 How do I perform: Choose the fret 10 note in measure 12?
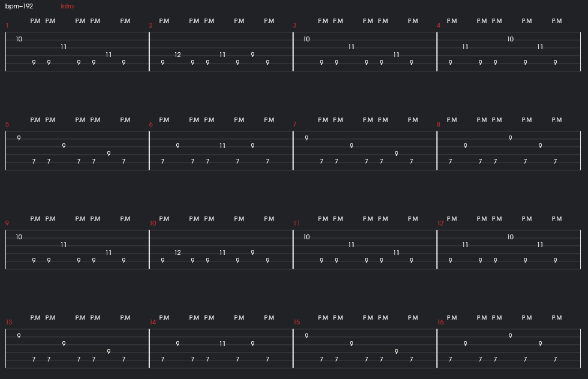tap(511, 237)
